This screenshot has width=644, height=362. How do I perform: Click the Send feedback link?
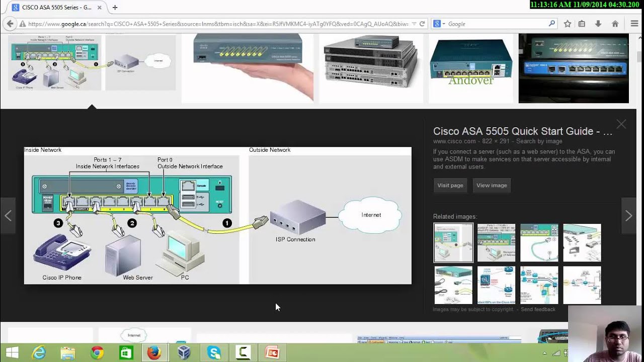538,309
